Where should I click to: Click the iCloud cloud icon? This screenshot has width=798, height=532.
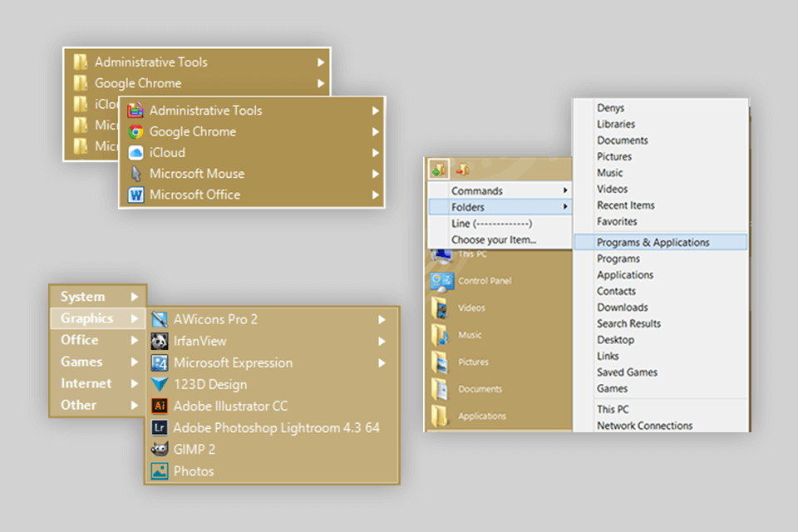coord(135,153)
